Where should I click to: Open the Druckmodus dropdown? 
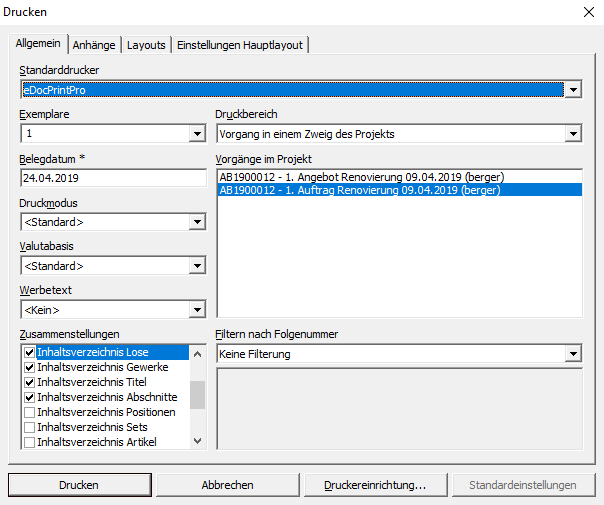pos(197,222)
